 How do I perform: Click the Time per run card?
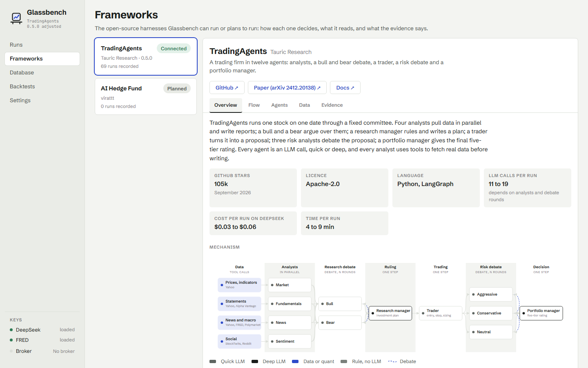[345, 223]
